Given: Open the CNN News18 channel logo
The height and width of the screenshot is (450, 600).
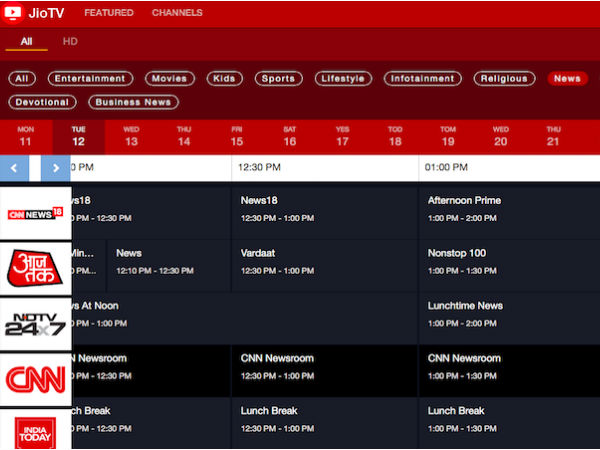Looking at the screenshot, I should (x=36, y=213).
